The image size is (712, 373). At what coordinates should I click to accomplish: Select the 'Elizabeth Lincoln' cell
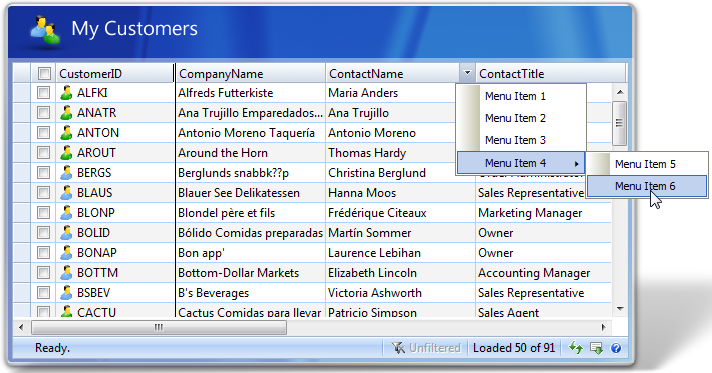click(400, 273)
